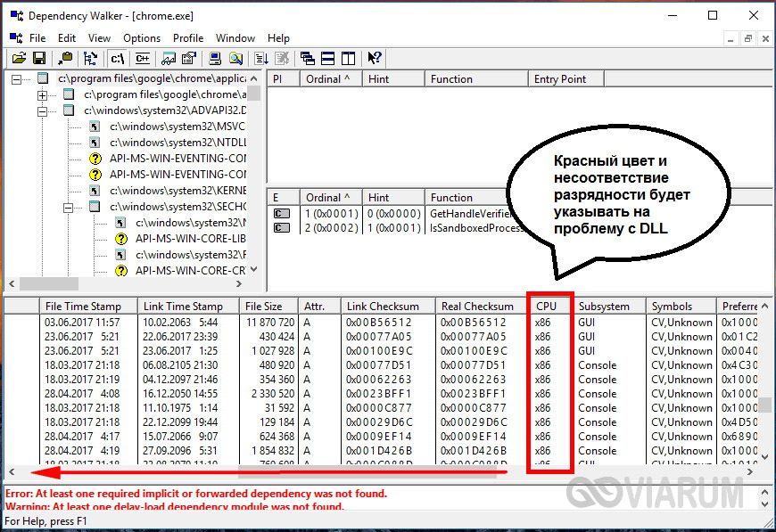Open Configure Module Search Order icon
This screenshot has width=776, height=532.
tap(235, 58)
